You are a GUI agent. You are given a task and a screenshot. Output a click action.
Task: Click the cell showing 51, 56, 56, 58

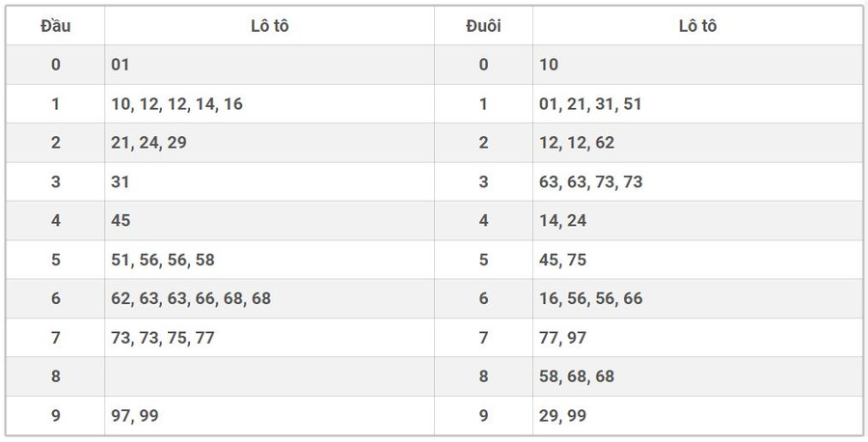click(x=162, y=260)
